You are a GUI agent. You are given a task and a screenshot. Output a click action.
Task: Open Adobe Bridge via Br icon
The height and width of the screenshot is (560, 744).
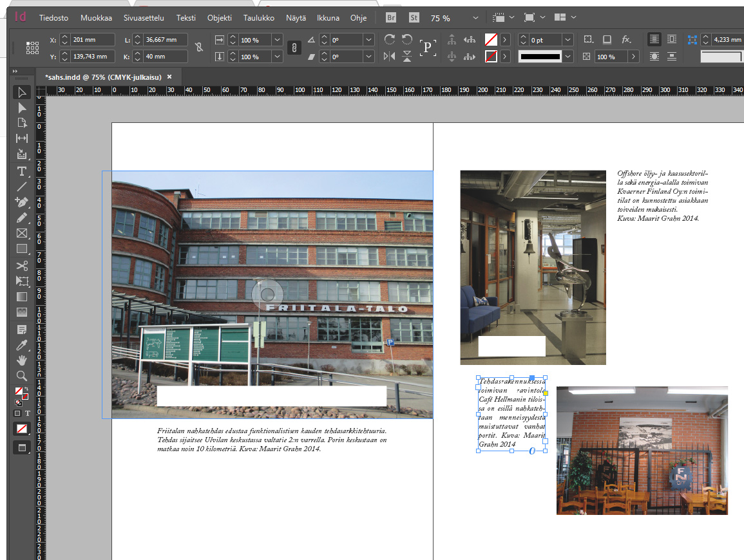point(391,18)
